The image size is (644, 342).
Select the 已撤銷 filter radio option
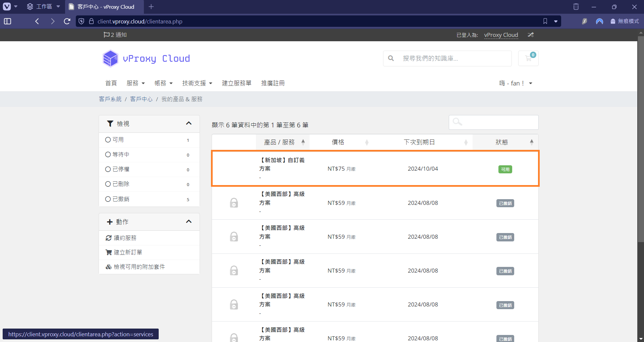tap(108, 199)
